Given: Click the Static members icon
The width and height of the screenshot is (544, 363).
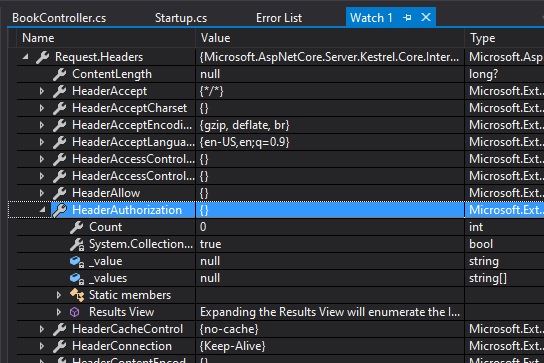Looking at the screenshot, I should tap(77, 295).
